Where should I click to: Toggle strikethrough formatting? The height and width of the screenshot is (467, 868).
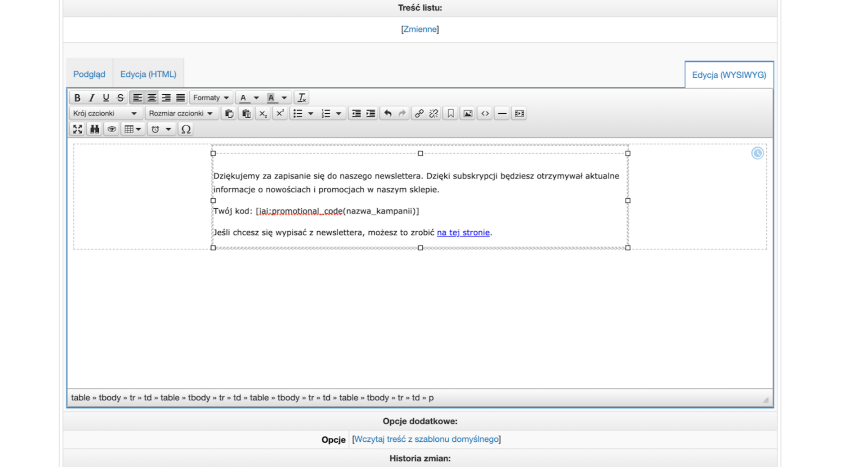click(x=120, y=98)
